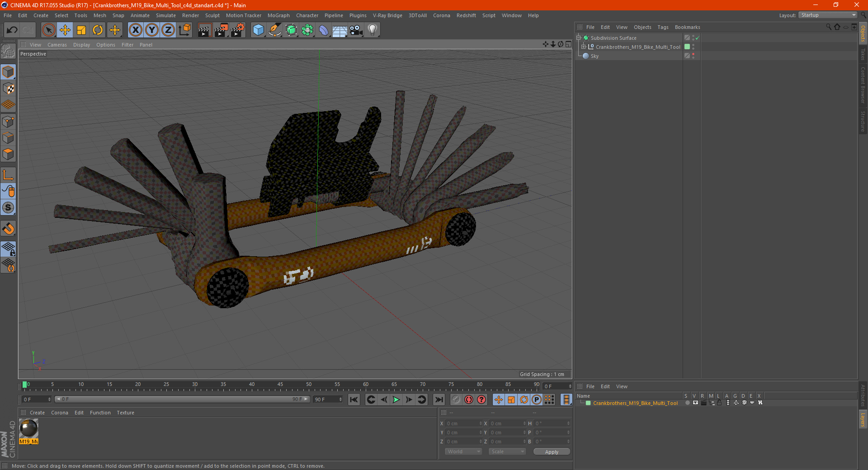Activate the Scale tool
Screen dimensions: 868x470
(81, 30)
